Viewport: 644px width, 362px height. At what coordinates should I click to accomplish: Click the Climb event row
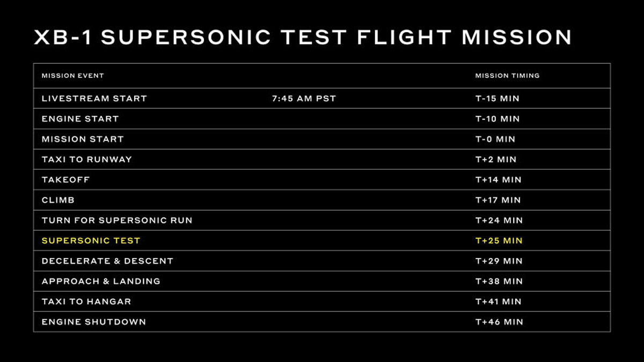(x=321, y=200)
